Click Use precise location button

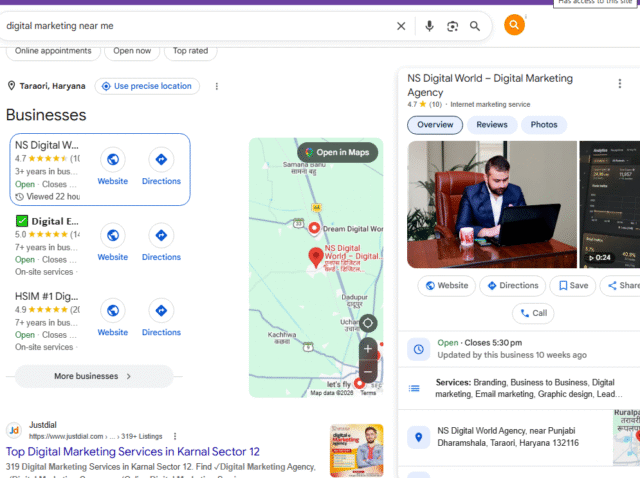147,86
